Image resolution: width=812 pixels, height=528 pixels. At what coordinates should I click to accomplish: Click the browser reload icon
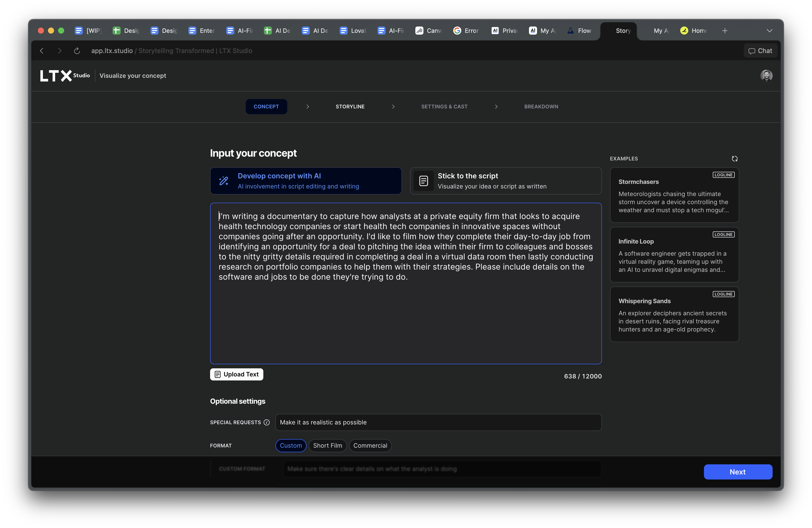(x=77, y=51)
